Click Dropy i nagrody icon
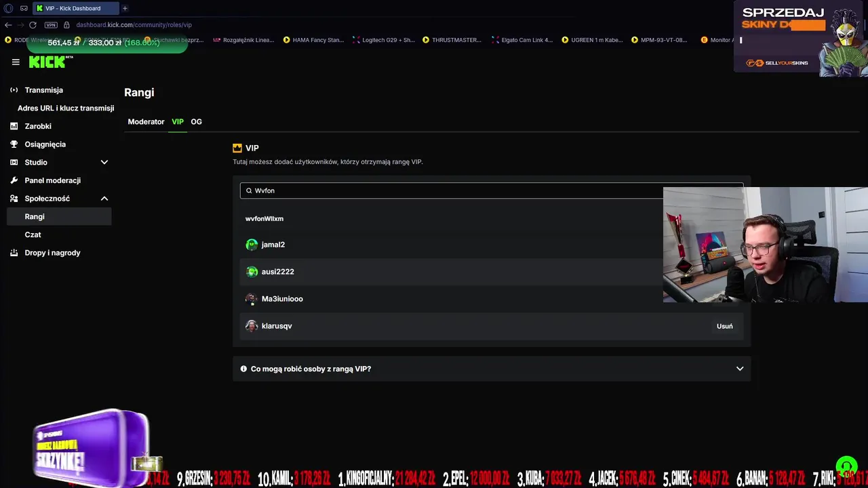Image resolution: width=868 pixels, height=488 pixels. coord(14,253)
